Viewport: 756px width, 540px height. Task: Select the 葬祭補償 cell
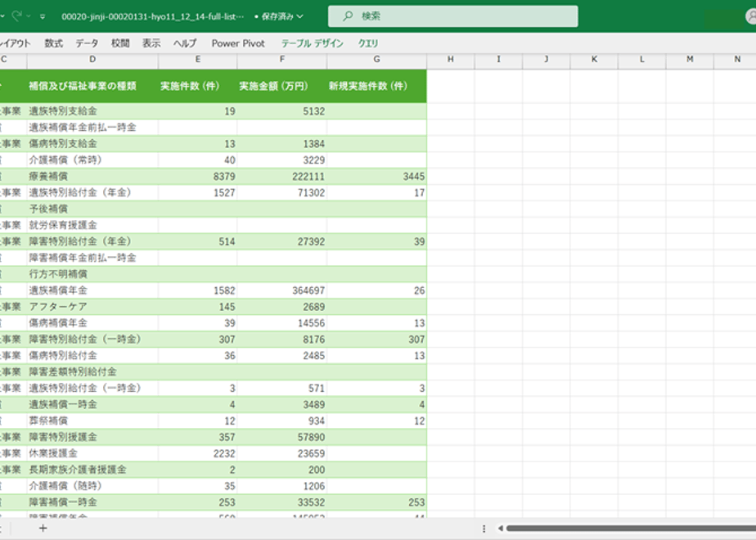[92, 421]
